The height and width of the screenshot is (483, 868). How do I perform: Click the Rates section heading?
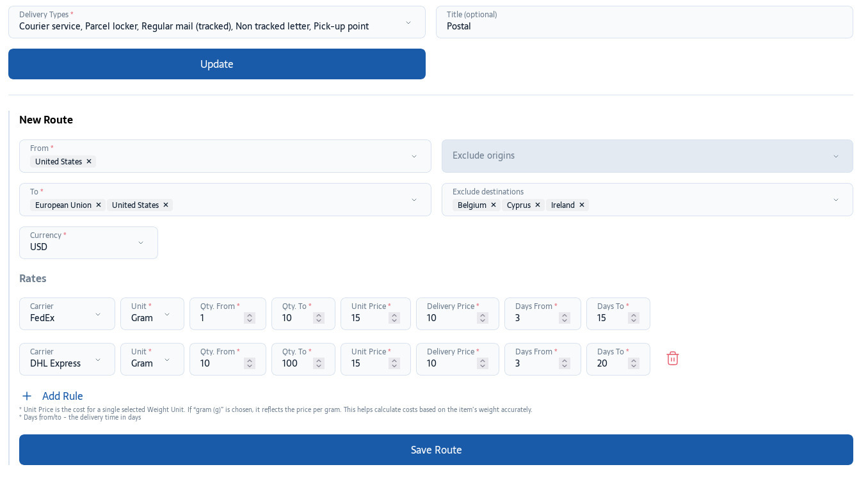(x=33, y=279)
